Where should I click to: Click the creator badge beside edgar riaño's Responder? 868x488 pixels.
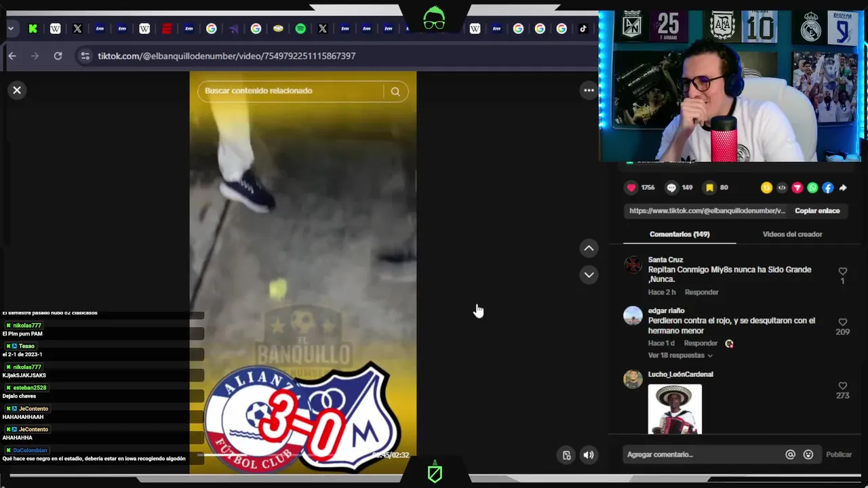[x=729, y=344]
